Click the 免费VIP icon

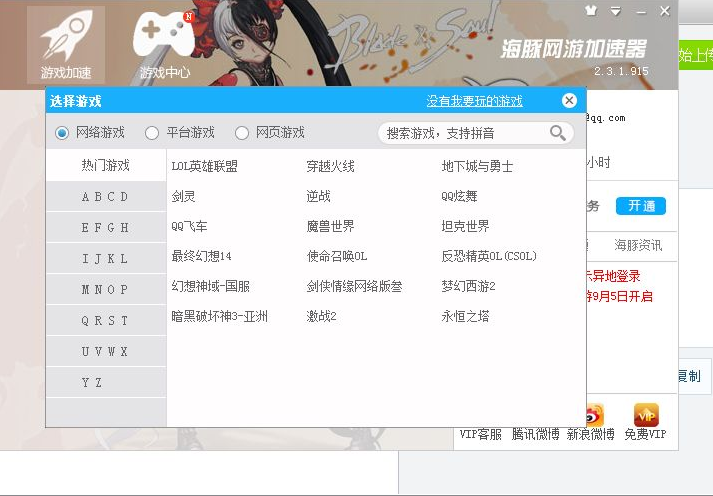pos(646,415)
